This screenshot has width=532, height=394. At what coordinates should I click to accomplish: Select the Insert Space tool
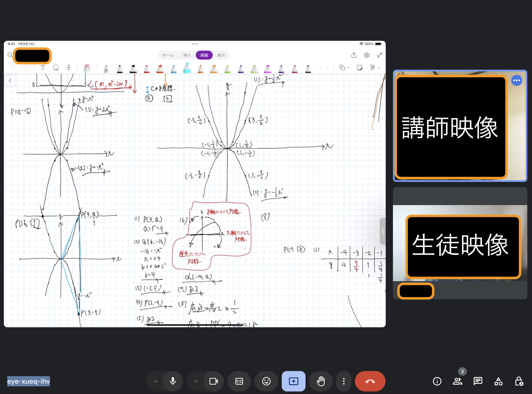point(69,68)
